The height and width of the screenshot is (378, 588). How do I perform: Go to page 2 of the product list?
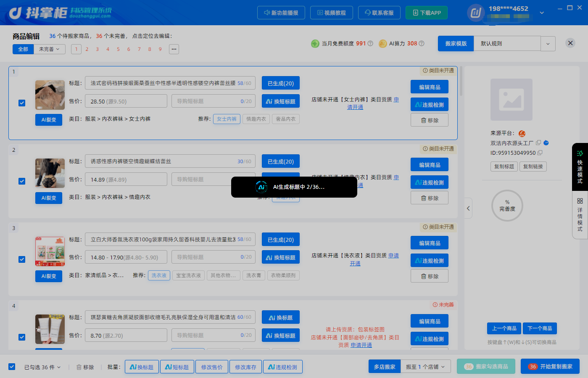point(87,49)
